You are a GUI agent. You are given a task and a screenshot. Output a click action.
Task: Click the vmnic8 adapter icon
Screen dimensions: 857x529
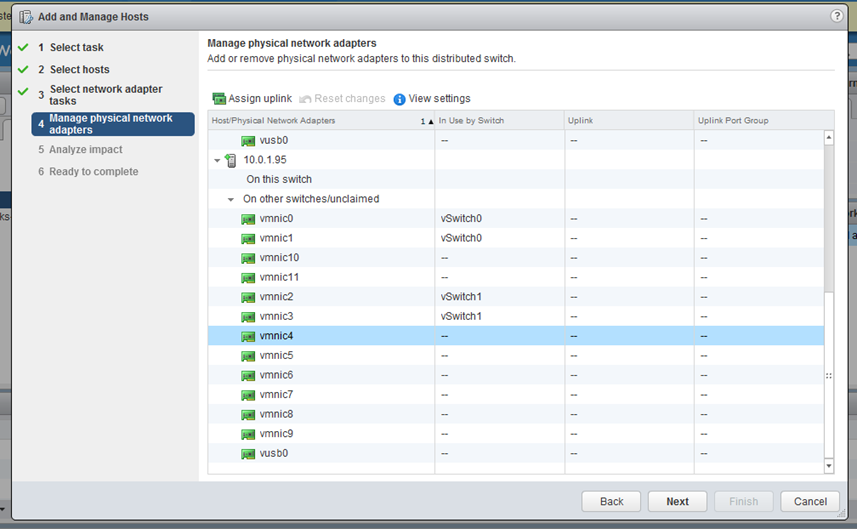coord(248,414)
